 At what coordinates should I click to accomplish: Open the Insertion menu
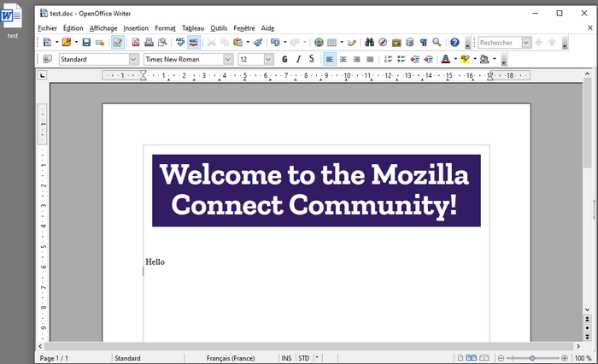[135, 28]
